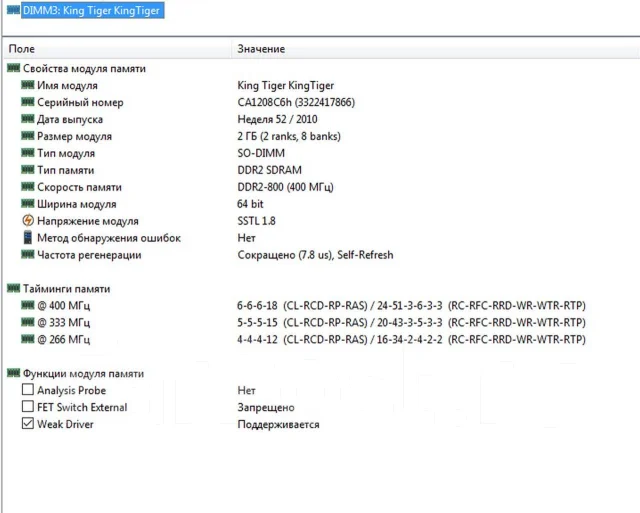The width and height of the screenshot is (640, 513).
Task: Click the value 2 ГБ (2 ranks, 8 banks)
Action: (289, 136)
